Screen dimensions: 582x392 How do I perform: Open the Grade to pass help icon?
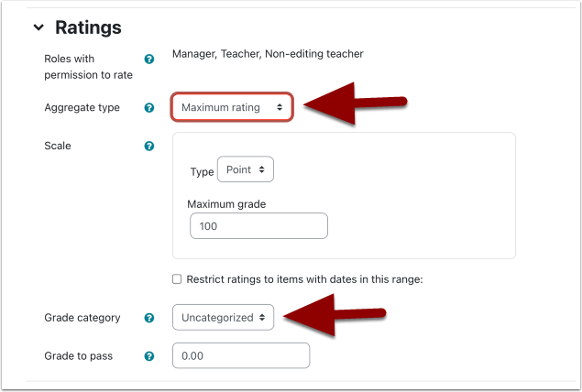(149, 356)
